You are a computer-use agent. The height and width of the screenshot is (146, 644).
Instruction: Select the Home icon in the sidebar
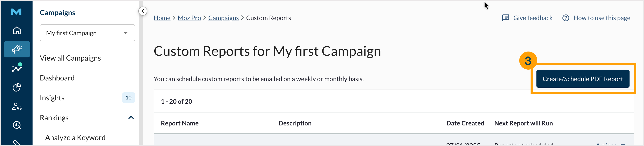tap(16, 30)
